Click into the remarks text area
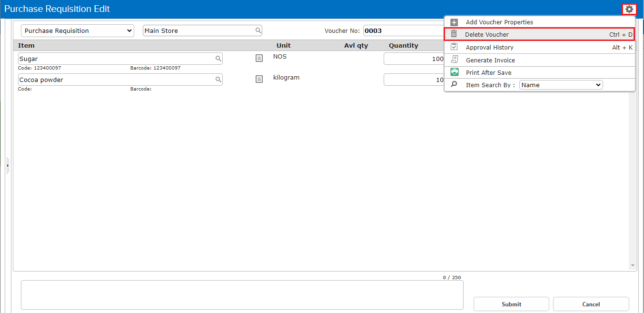The width and height of the screenshot is (644, 313). [242, 295]
